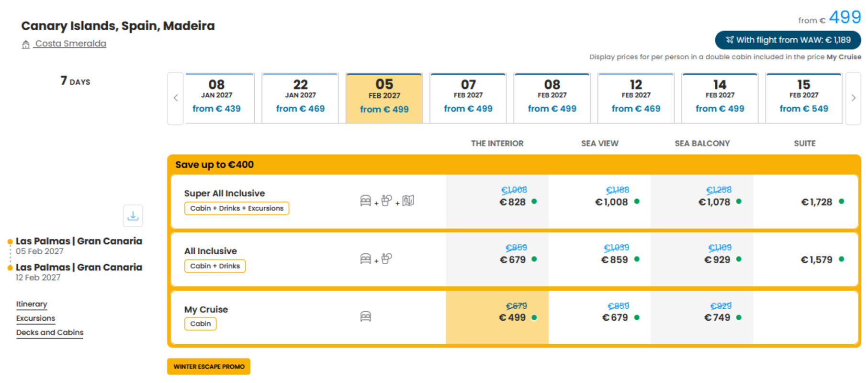Screen dimensions: 868x383
Task: Click green availability dot next to €499 interior
Action: point(534,317)
